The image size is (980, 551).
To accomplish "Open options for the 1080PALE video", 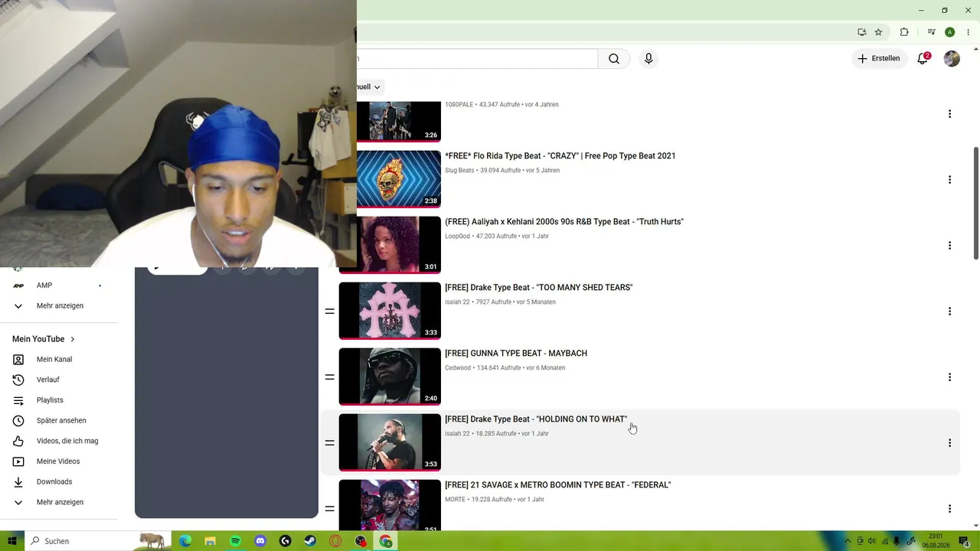I will 949,114.
